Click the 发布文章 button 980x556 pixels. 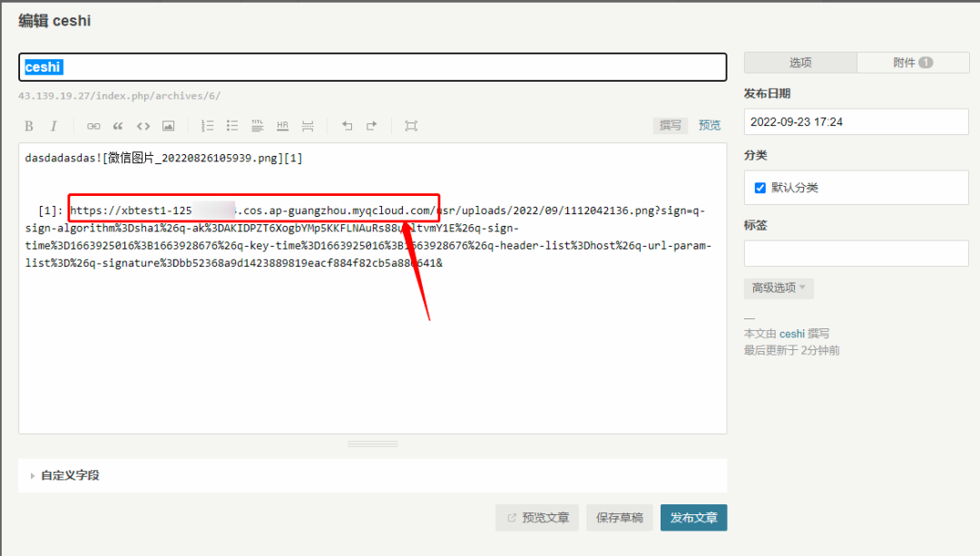(x=694, y=518)
